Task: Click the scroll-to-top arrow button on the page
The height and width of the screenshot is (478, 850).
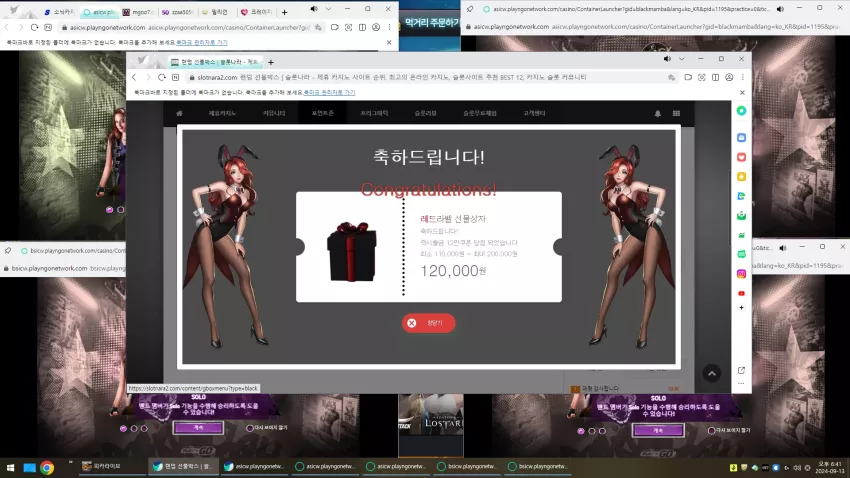Action: (712, 373)
